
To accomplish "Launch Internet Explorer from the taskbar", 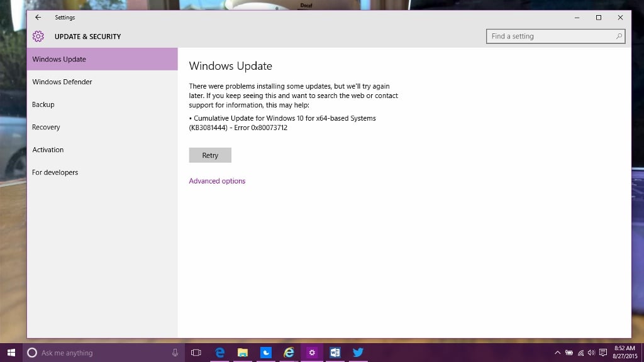I will click(x=289, y=353).
